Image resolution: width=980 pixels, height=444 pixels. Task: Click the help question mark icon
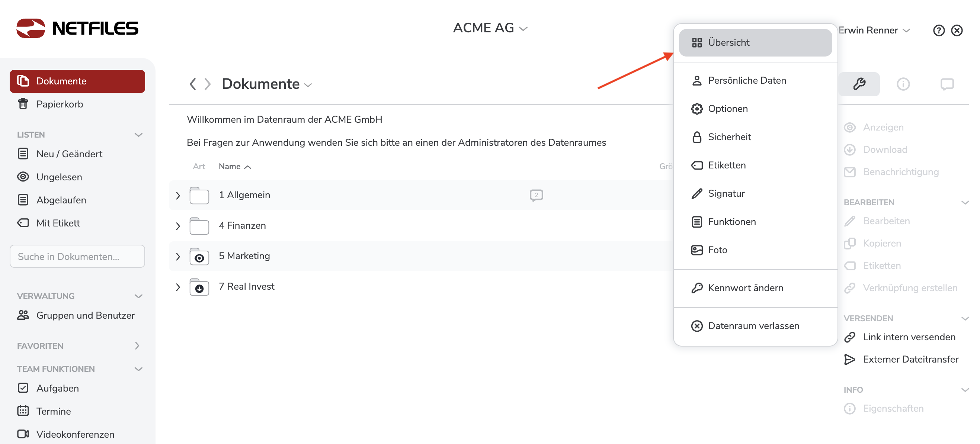[938, 30]
